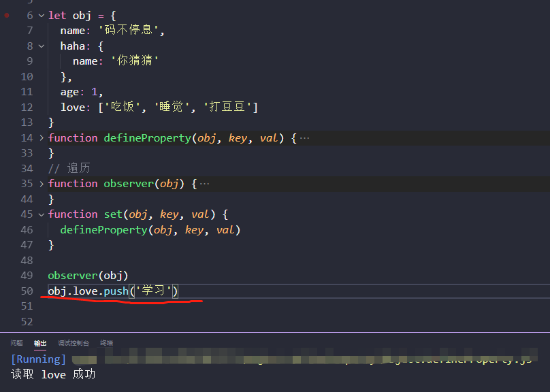The image size is (550, 392).
Task: Collapse the obj object with its fold chevron
Action: tap(39, 15)
